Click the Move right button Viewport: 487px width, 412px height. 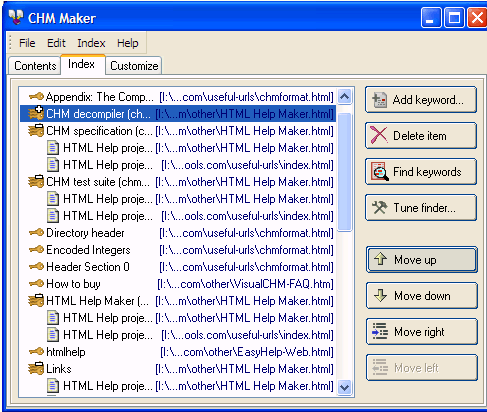[422, 332]
